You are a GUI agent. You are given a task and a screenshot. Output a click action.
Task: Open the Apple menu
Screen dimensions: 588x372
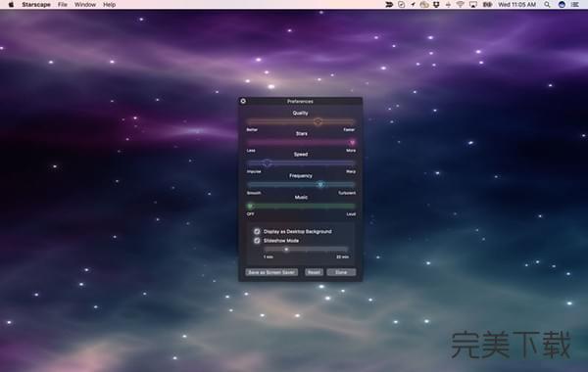tap(11, 5)
